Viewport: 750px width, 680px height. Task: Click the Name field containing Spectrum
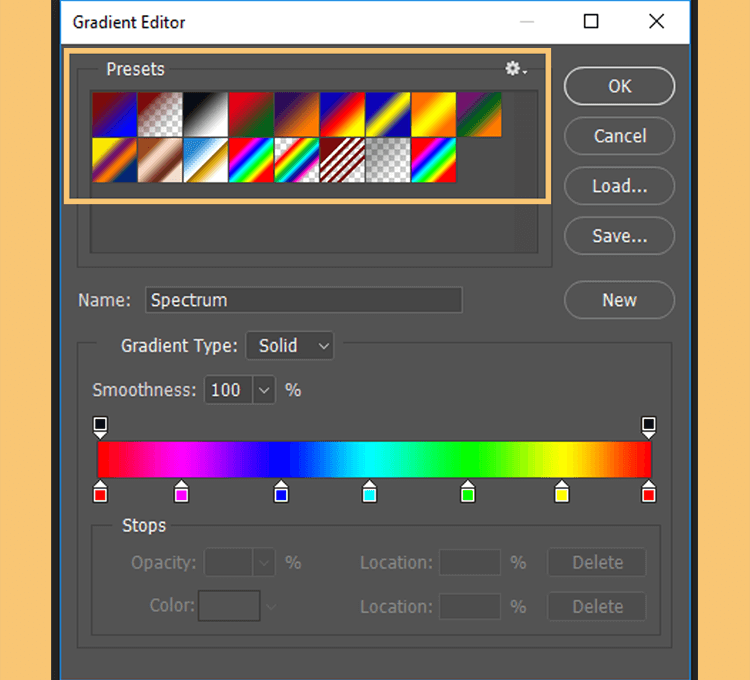click(304, 300)
